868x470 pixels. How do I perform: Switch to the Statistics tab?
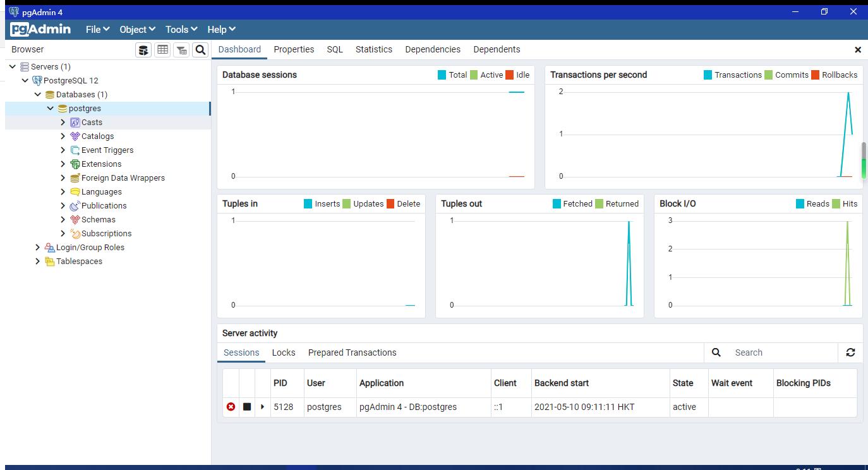pos(374,49)
